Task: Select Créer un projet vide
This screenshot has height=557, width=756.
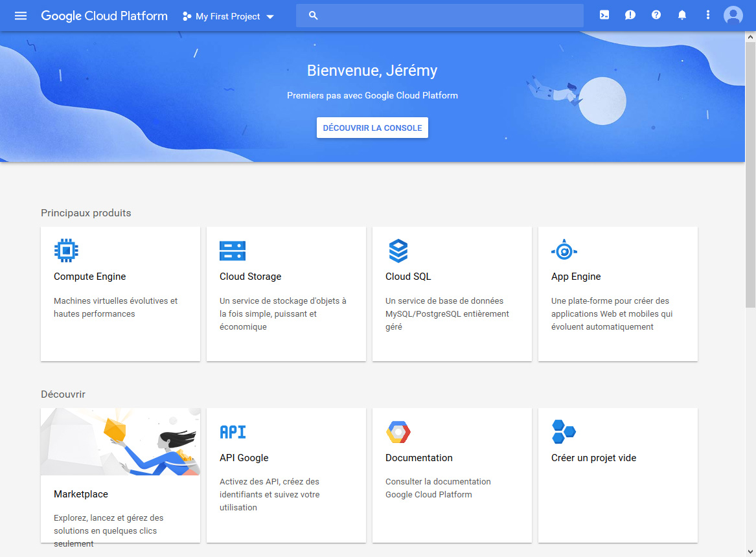Action: 593,458
